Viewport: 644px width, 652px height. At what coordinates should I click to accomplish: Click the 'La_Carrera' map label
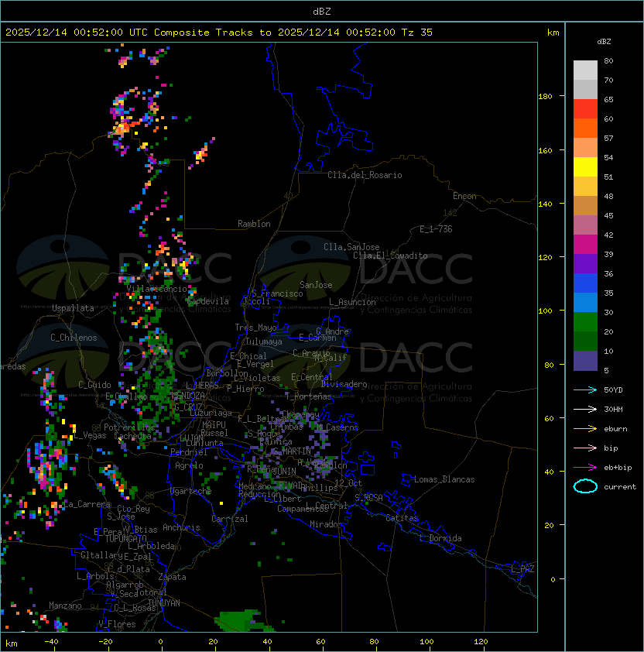coord(85,504)
